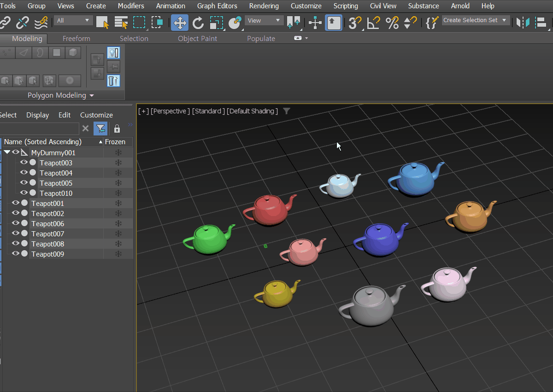Click the Default Shading viewport label
The width and height of the screenshot is (553, 392).
[x=252, y=111]
